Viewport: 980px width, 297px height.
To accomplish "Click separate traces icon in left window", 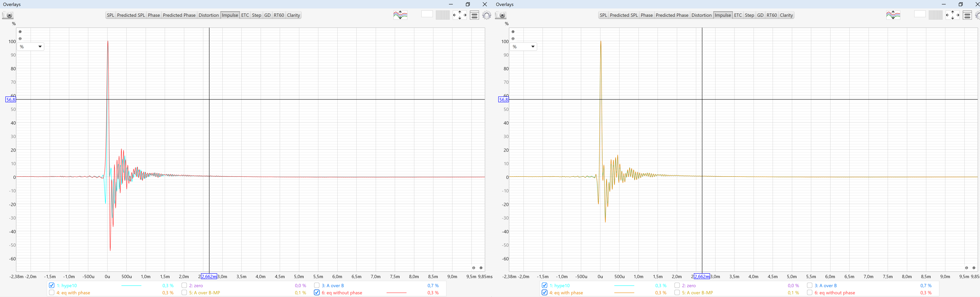I will 400,15.
